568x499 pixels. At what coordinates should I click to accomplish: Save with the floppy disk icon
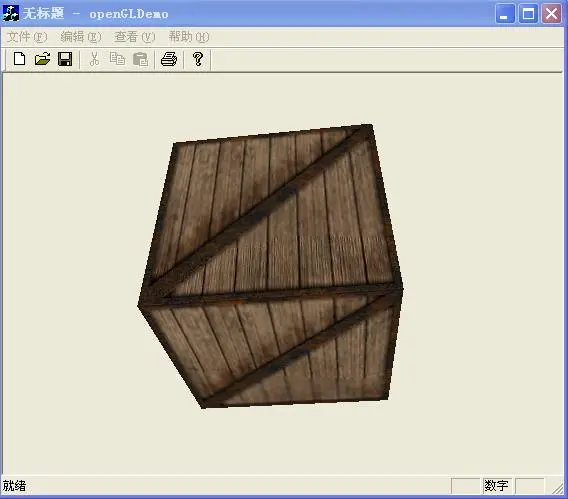pyautogui.click(x=65, y=59)
